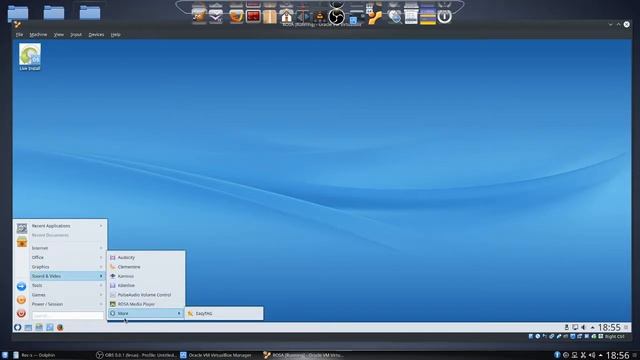
Task: Launch Clementine music player from the submenu
Action: click(x=146, y=267)
